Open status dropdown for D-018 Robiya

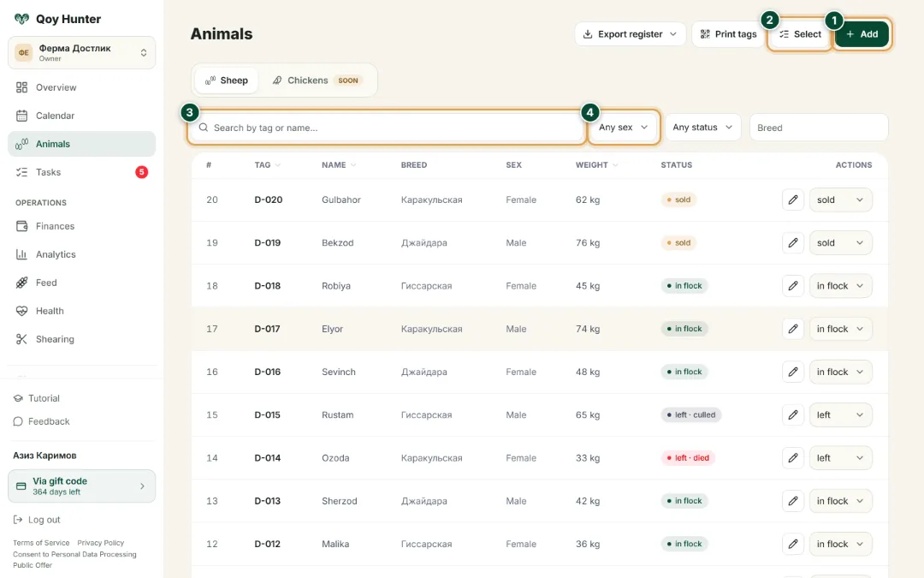[x=840, y=286]
